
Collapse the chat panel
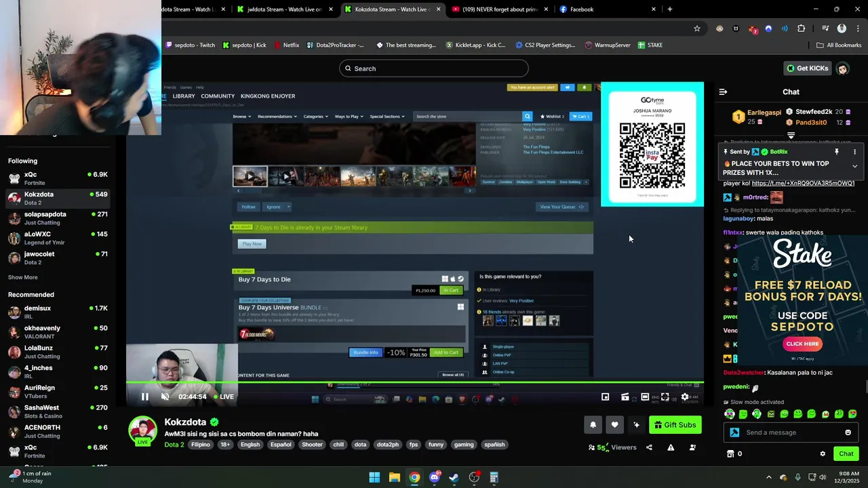(723, 91)
